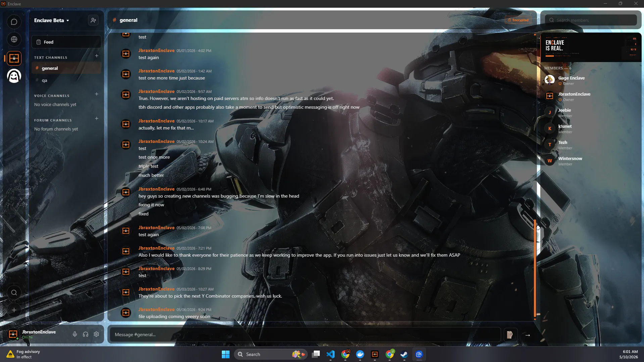
Task: Focus the Search members field
Action: tap(591, 20)
